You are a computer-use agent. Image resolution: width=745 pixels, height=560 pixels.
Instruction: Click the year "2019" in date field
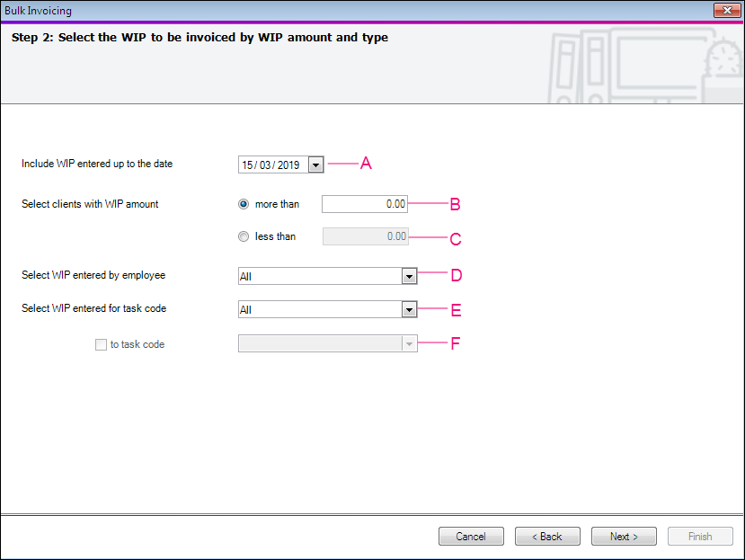point(288,165)
